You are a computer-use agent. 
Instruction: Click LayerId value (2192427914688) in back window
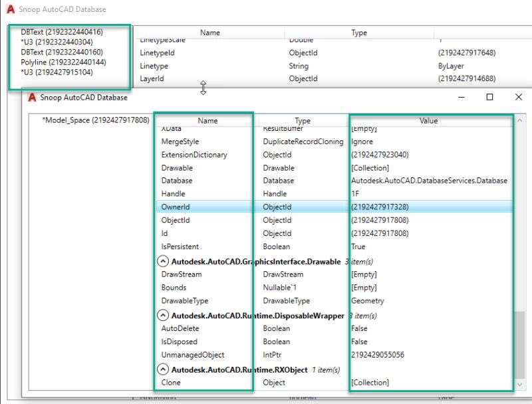pos(467,78)
